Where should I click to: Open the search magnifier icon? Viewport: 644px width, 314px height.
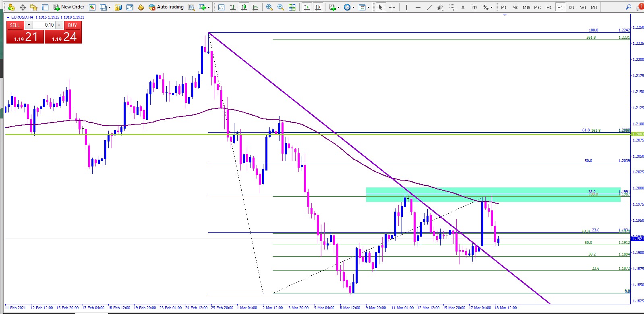click(628, 7)
